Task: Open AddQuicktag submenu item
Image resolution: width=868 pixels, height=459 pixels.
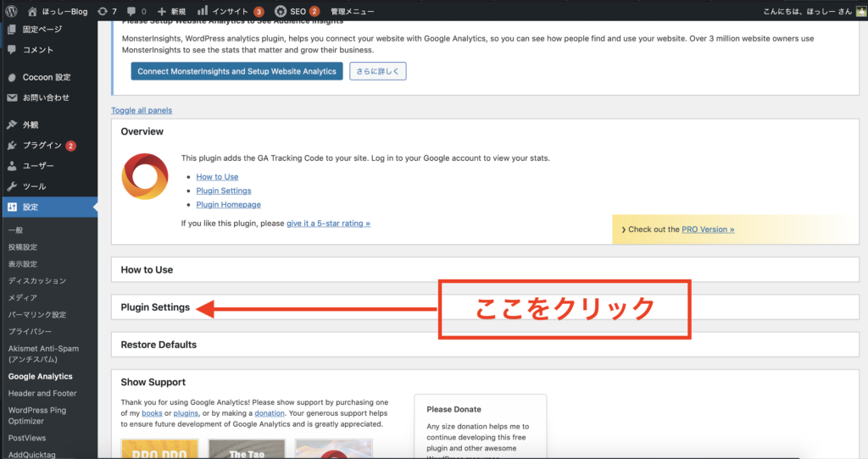Action: click(x=31, y=455)
